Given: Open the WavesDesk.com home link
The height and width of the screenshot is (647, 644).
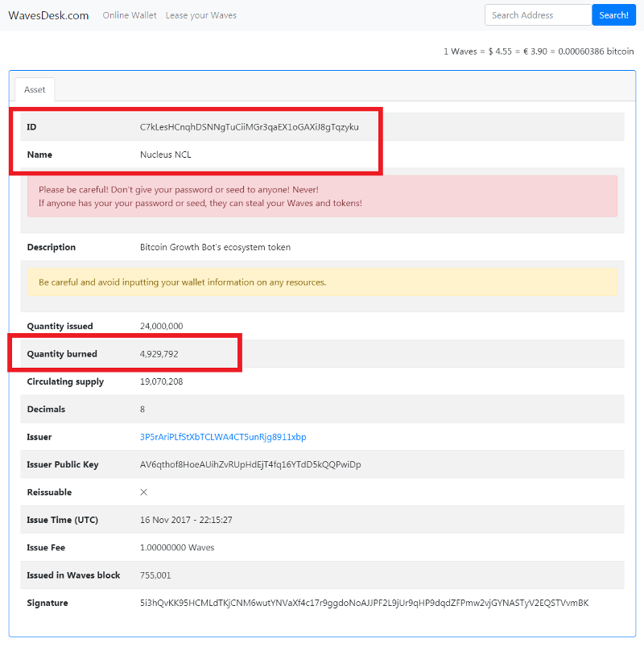Looking at the screenshot, I should (48, 15).
